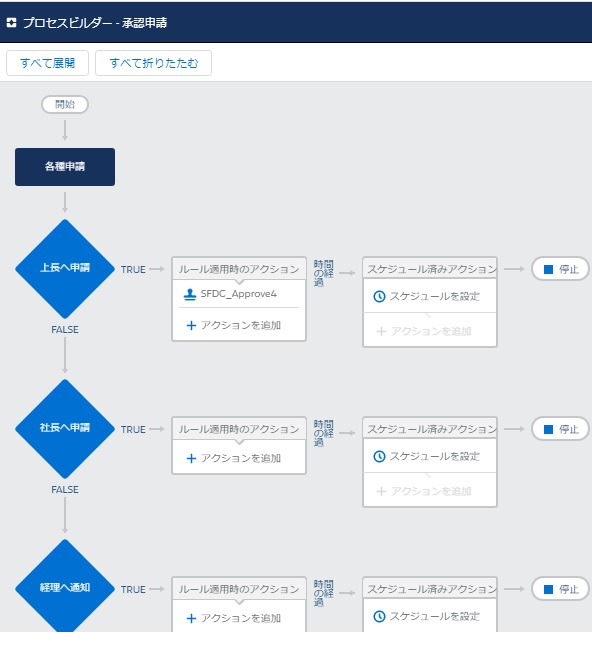The image size is (592, 656).
Task: Click the 停止 button in 経理へ通知 row
Action: click(561, 589)
